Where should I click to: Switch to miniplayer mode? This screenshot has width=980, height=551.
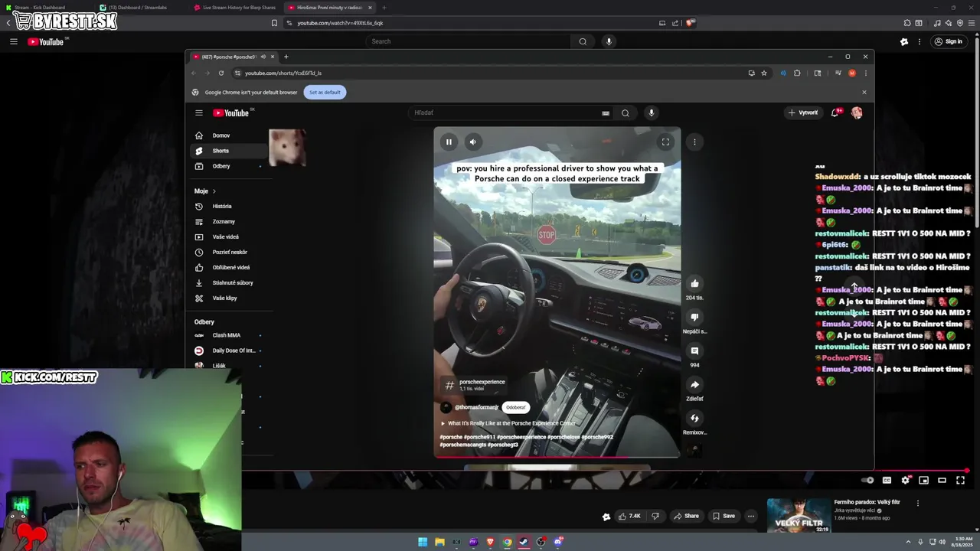click(923, 481)
